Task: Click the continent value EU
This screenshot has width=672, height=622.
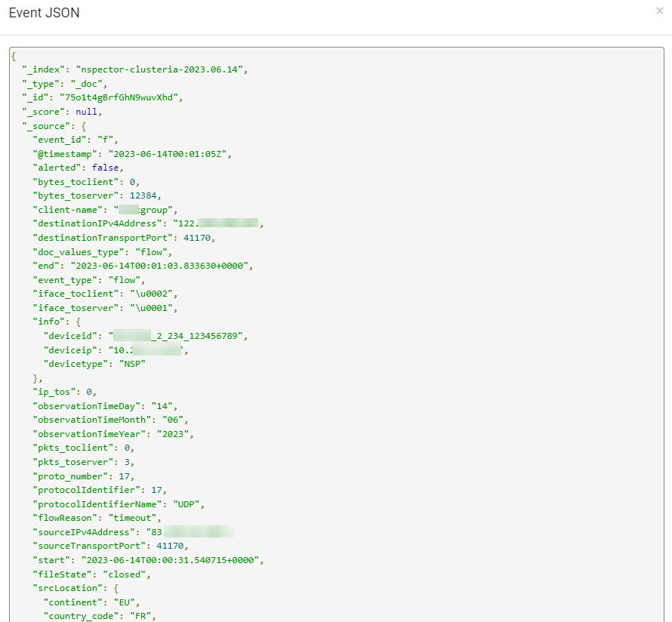Action: (124, 602)
